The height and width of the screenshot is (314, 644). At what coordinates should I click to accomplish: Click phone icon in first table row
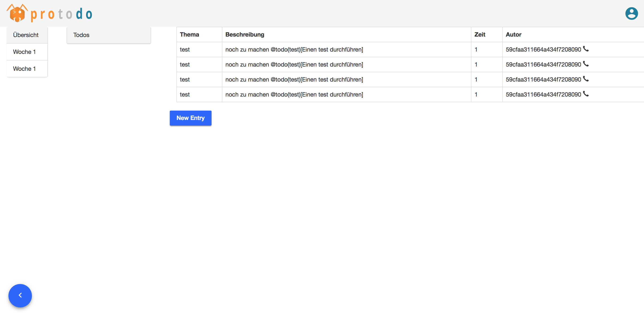pyautogui.click(x=586, y=49)
